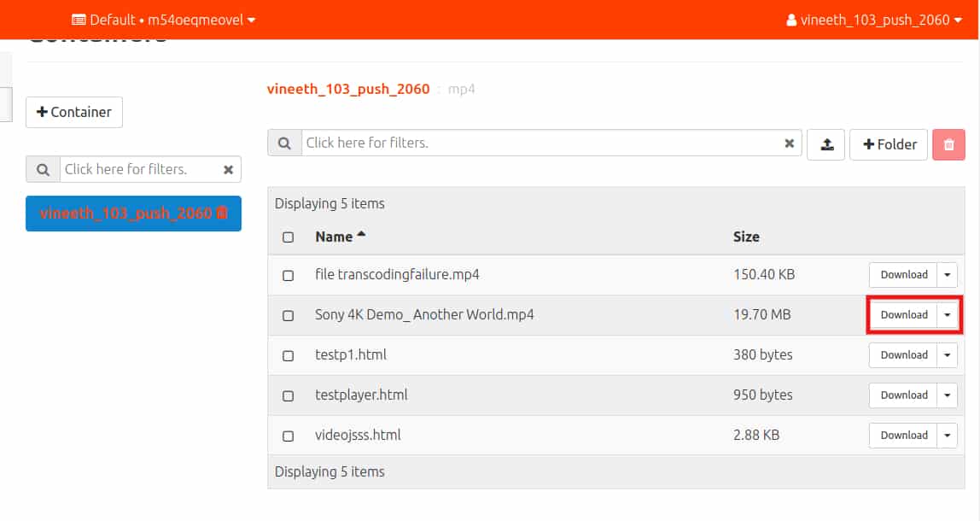The width and height of the screenshot is (980, 521).
Task: Click the + Folder button
Action: pyautogui.click(x=888, y=144)
